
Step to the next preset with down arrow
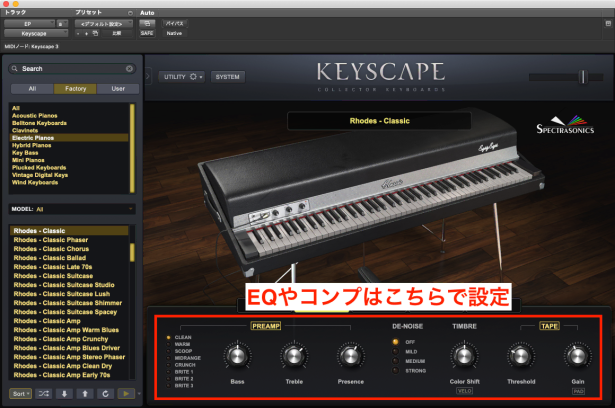point(64,393)
